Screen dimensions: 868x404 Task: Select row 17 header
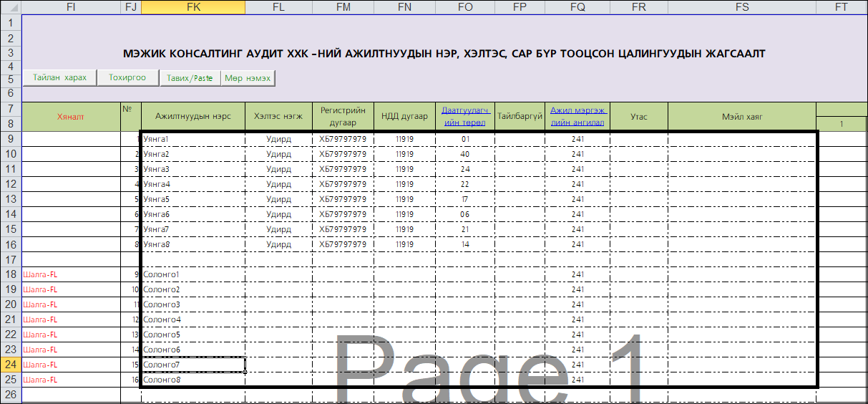tap(11, 259)
